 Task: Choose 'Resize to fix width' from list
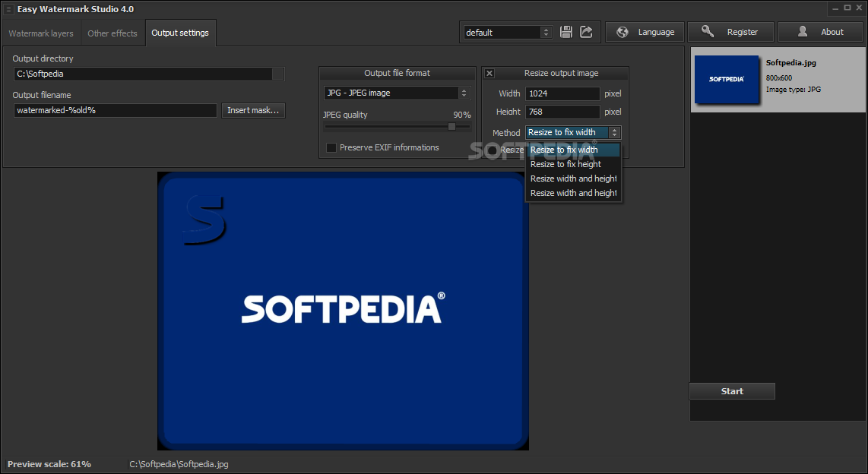[x=574, y=150]
